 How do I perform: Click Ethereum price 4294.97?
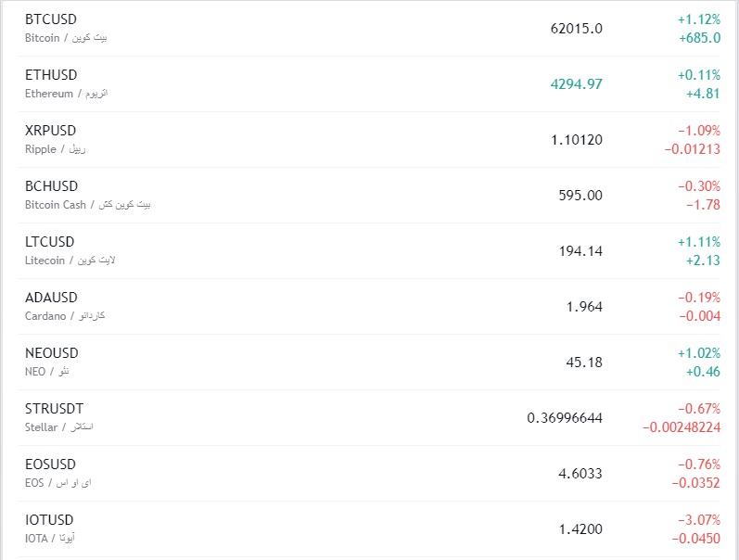click(x=576, y=84)
